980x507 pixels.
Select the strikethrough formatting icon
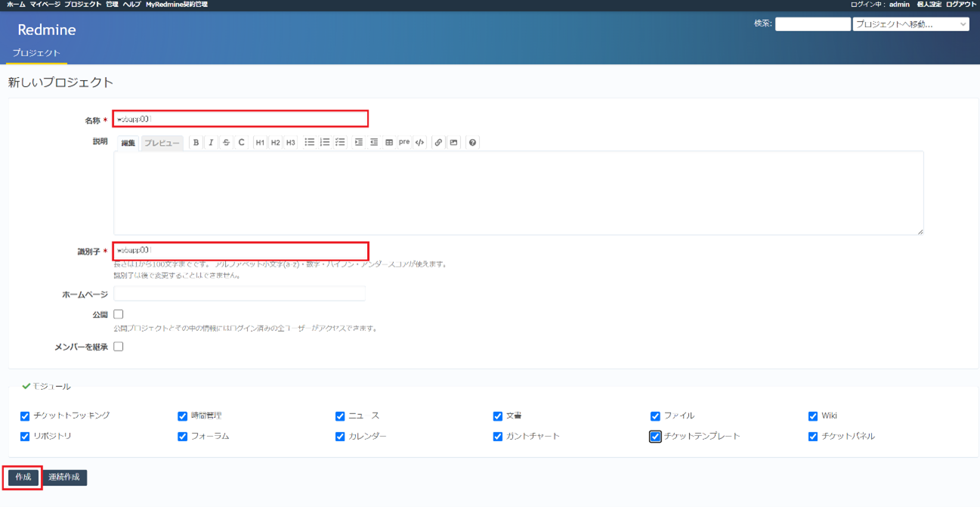225,141
